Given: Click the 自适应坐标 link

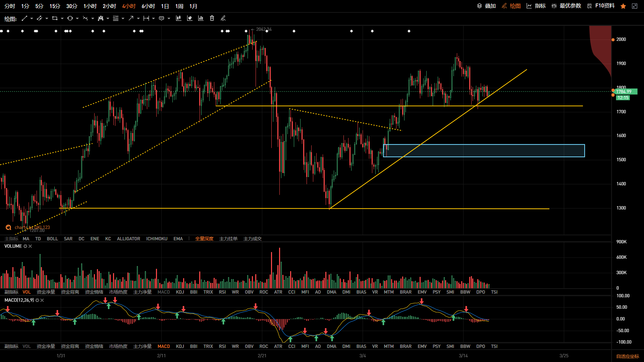Looking at the screenshot, I should (x=628, y=356).
